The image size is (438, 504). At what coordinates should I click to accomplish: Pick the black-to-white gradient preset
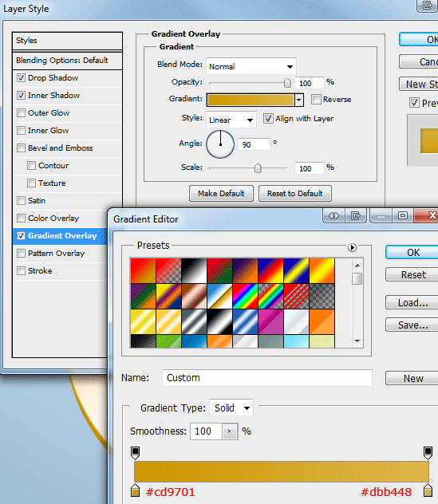[x=194, y=270]
